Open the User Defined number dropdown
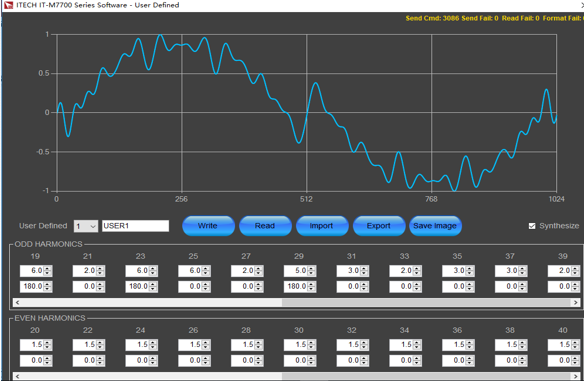This screenshot has height=381, width=584. (86, 226)
